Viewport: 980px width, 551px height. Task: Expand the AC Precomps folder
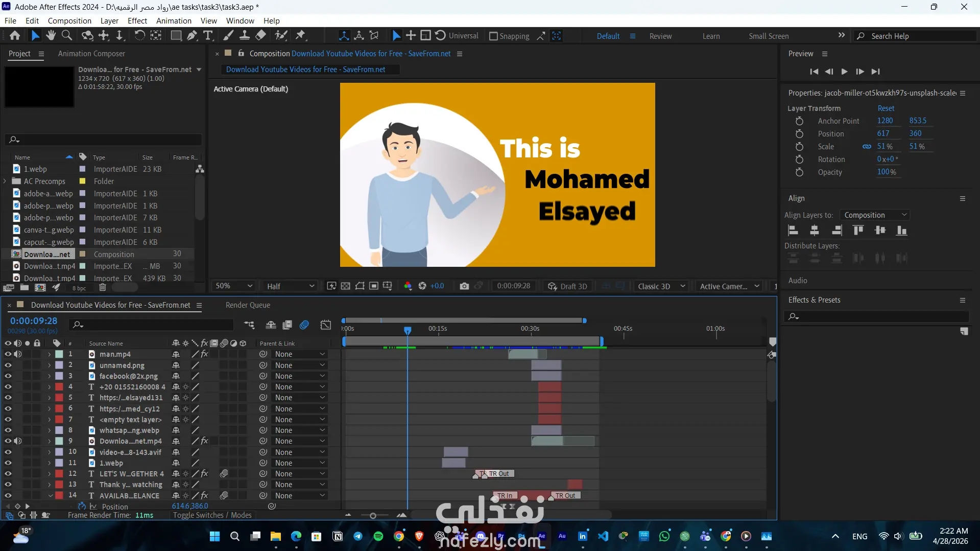pyautogui.click(x=5, y=181)
